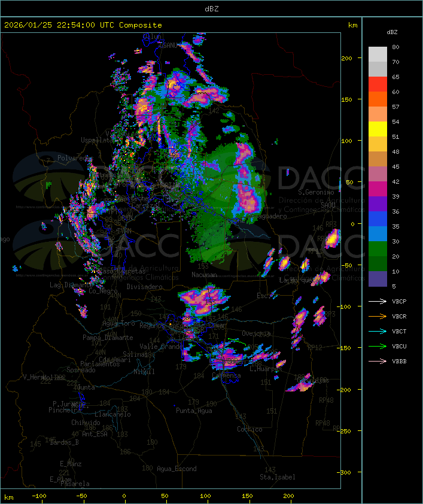The image size is (423, 504).
Task: Click the green VBCU arrow in legend
Action: (x=378, y=346)
